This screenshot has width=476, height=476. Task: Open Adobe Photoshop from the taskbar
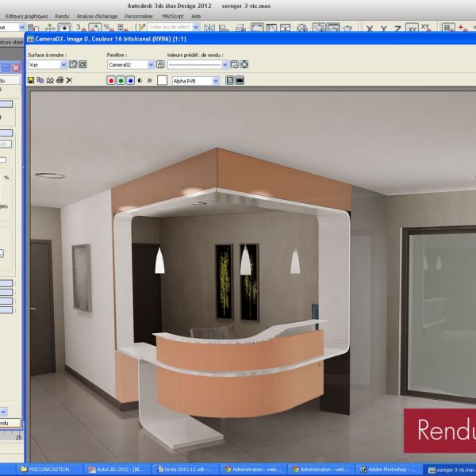(389, 470)
